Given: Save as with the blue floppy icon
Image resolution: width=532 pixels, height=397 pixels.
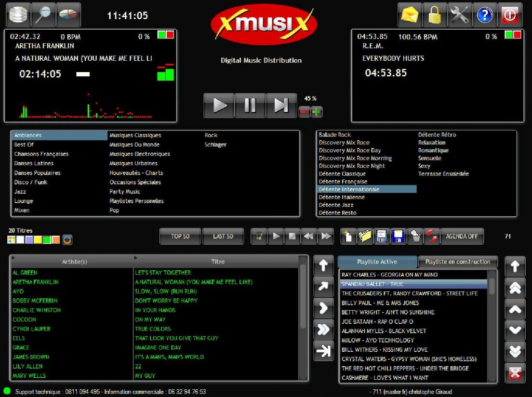Looking at the screenshot, I should (398, 236).
